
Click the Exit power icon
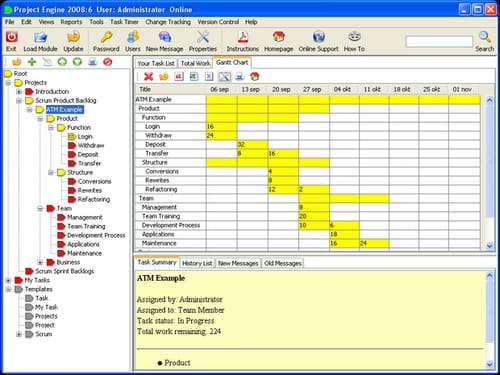(x=11, y=37)
